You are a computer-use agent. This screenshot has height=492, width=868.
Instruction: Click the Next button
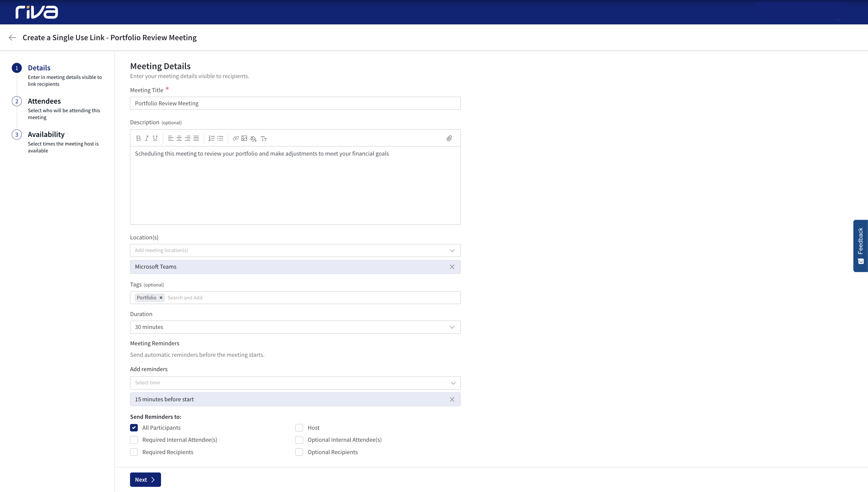click(145, 479)
